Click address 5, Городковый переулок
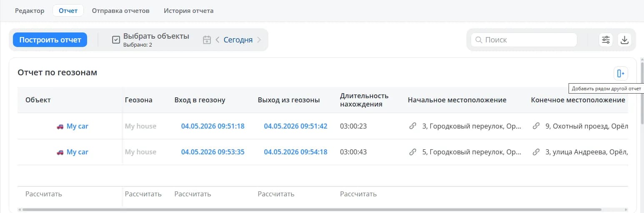Viewport: 644px width, 213px height. coord(472,152)
